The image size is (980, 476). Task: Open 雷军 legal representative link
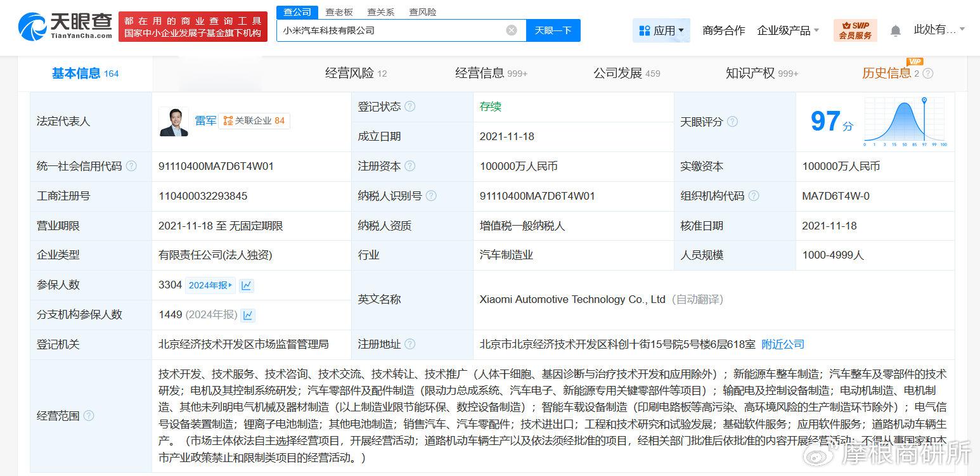[x=205, y=120]
